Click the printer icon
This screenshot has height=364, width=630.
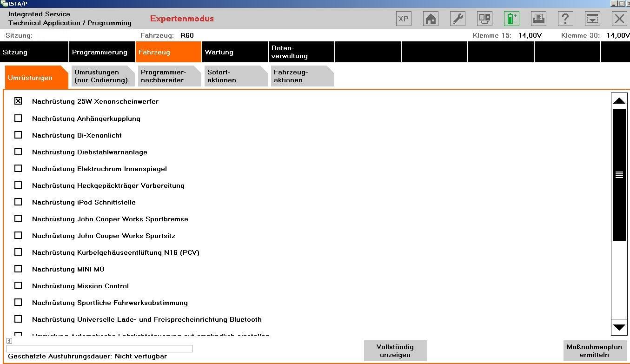(x=538, y=19)
